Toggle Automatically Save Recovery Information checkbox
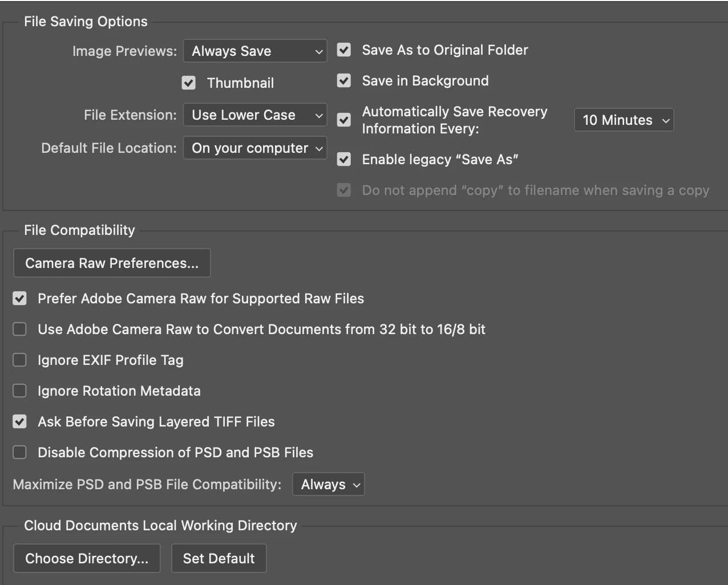728x585 pixels. [x=344, y=120]
